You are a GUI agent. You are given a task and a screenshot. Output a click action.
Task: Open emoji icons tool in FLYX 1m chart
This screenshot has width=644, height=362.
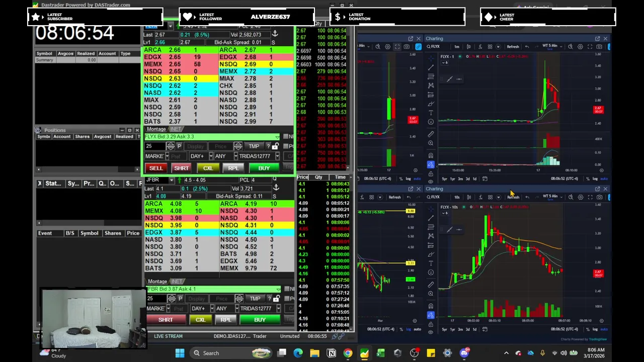431,122
